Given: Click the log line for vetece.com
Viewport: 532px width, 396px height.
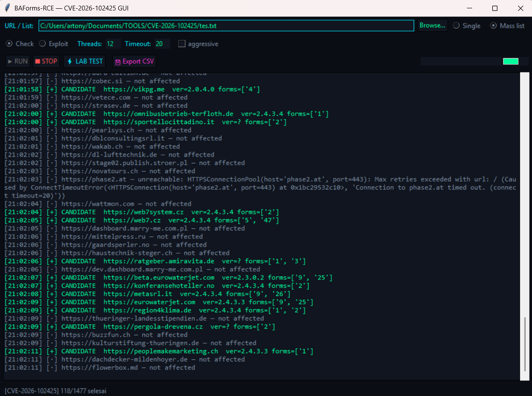Looking at the screenshot, I should [96, 97].
